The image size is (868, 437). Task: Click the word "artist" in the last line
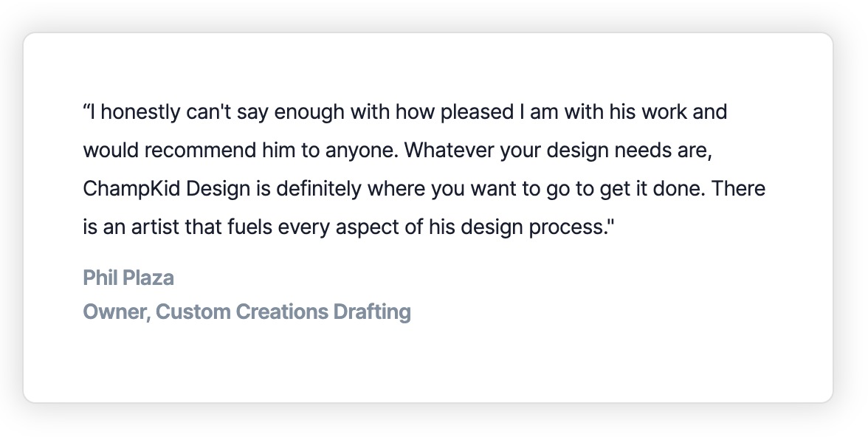(151, 227)
